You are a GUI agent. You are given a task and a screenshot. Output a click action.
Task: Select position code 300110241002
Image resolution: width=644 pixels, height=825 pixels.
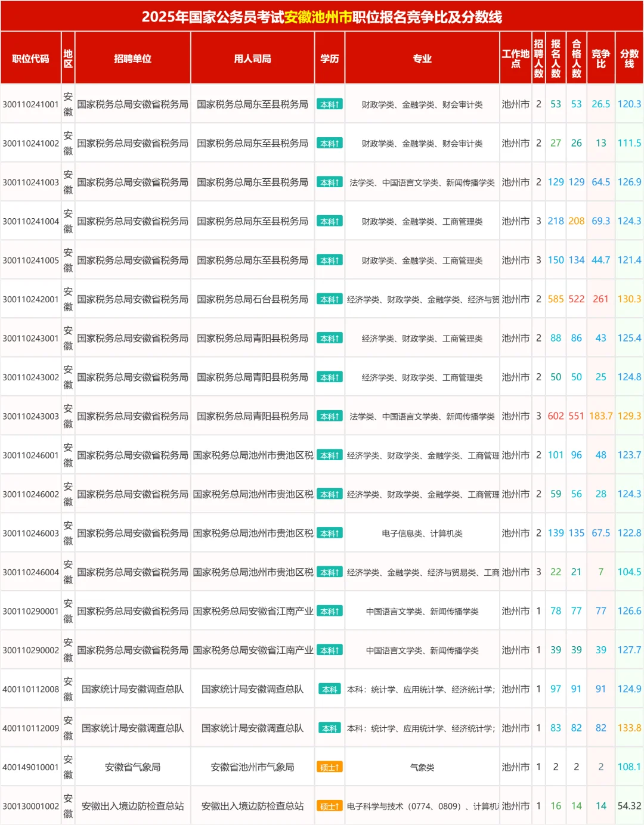[30, 143]
